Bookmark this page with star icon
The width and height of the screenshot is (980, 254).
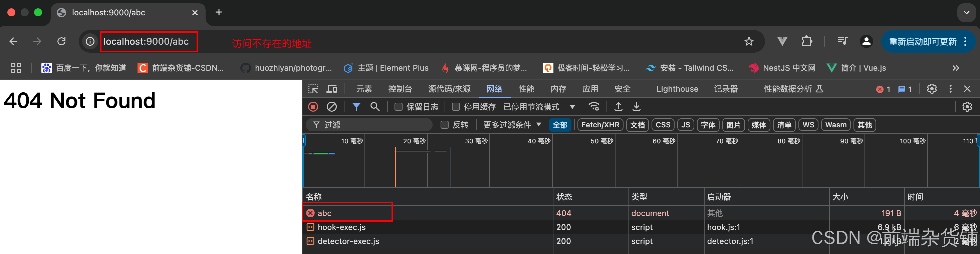(749, 41)
